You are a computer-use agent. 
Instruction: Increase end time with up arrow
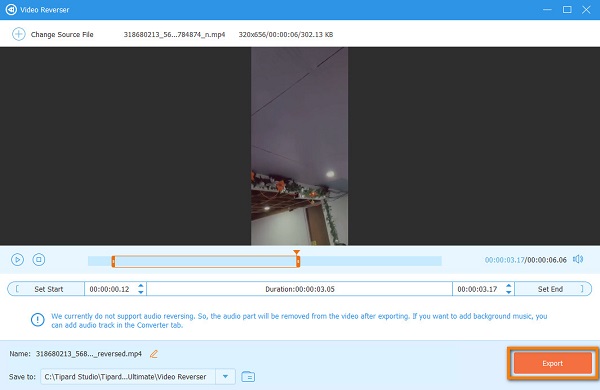509,286
